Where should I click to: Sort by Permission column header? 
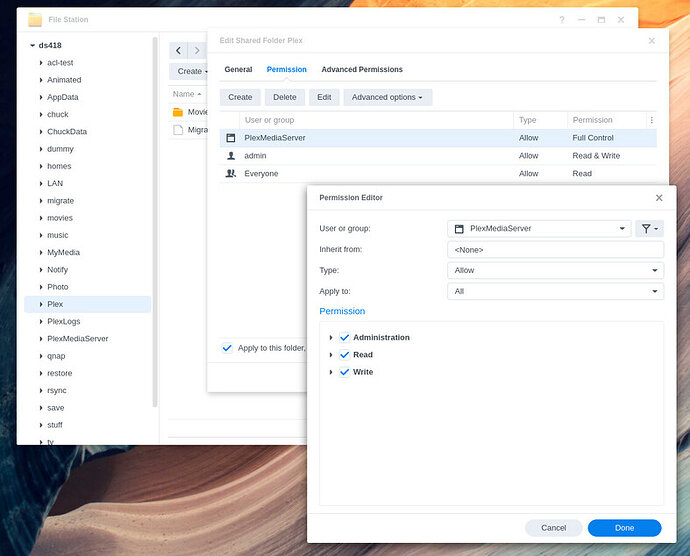[x=607, y=120]
